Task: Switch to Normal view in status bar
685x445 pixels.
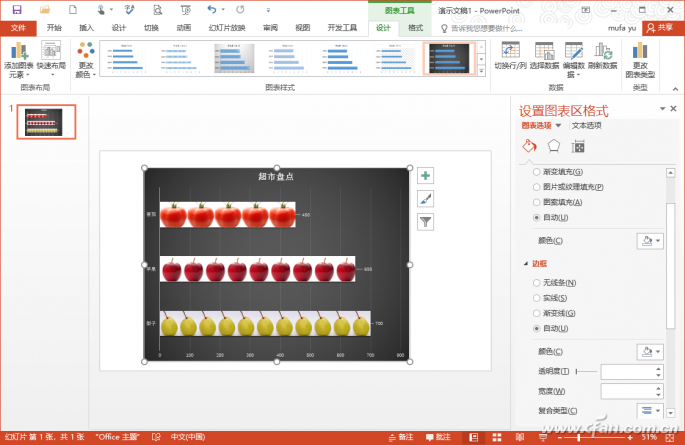Action: tap(474, 437)
